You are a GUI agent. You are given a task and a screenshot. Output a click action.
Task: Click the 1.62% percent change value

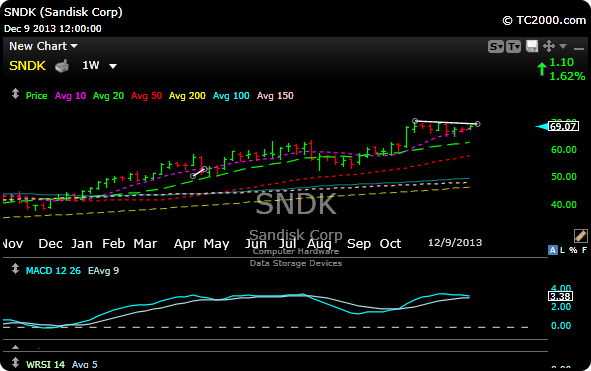point(567,76)
